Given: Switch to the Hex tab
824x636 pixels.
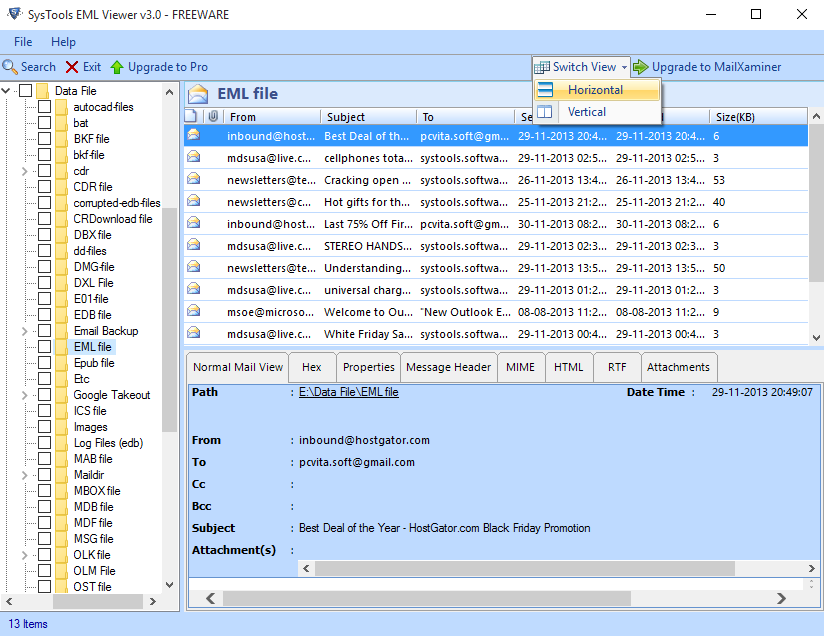Looking at the screenshot, I should tap(312, 367).
